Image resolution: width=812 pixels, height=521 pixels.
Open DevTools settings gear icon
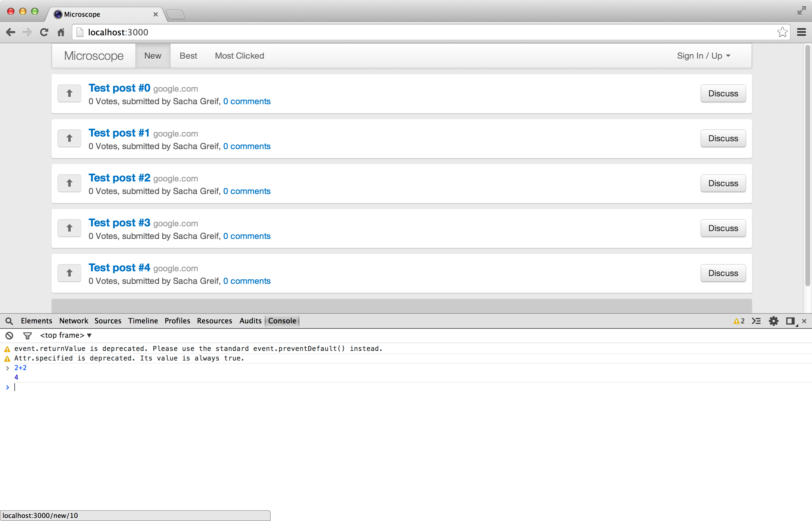click(x=773, y=321)
